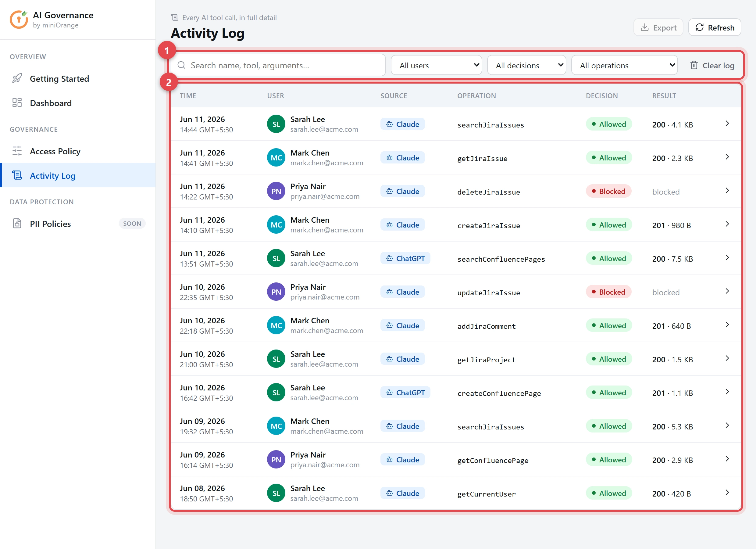This screenshot has width=756, height=549.
Task: Click the Allowed badge in getCurrentUser row
Action: (609, 493)
